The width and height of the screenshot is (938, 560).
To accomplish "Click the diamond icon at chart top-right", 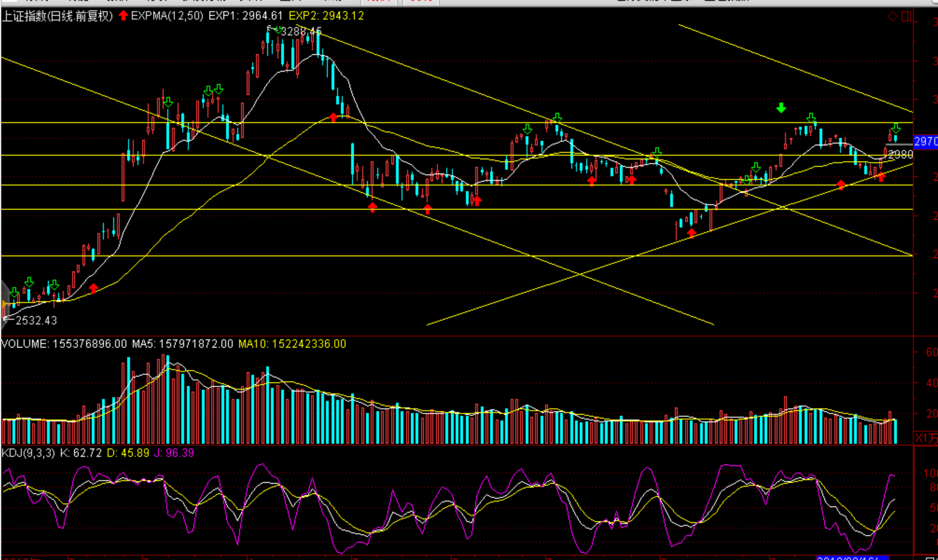I will coord(893,17).
